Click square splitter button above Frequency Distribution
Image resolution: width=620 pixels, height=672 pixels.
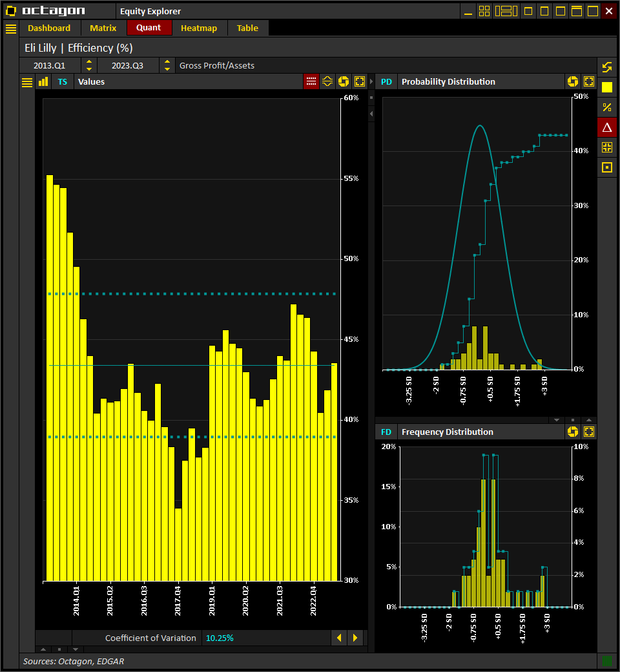point(573,420)
